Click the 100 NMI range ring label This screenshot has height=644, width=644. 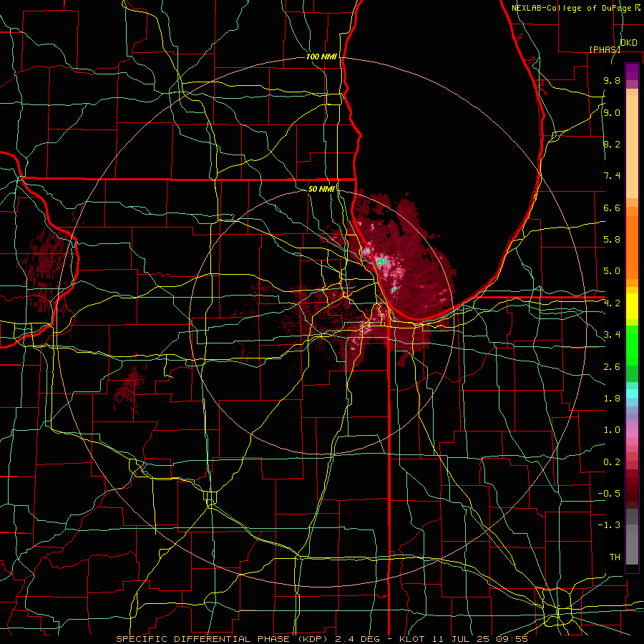[321, 57]
